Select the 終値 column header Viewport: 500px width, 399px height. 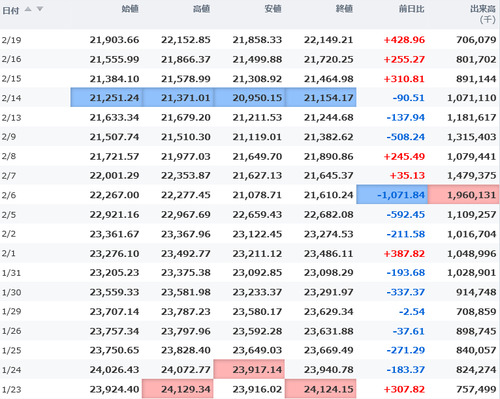click(344, 9)
